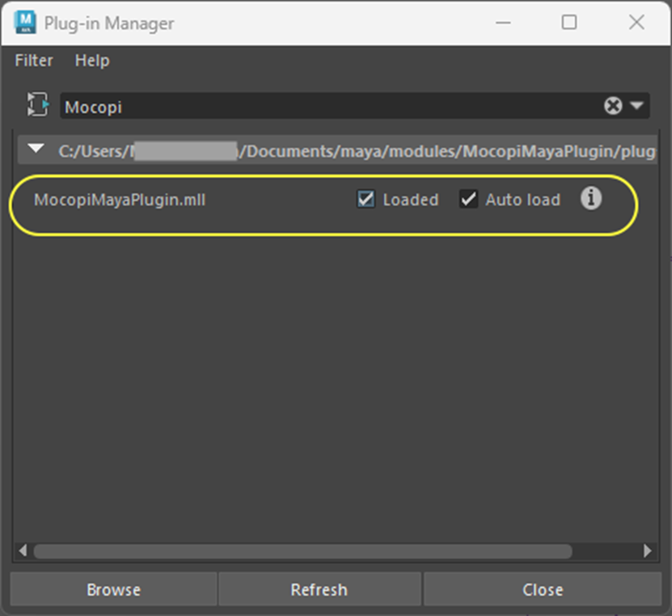
Task: Clear the Mocopi search text
Action: click(x=613, y=106)
